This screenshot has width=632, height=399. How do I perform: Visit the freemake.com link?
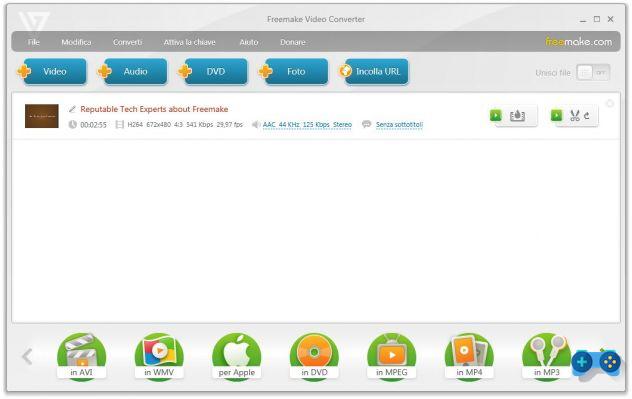578,42
